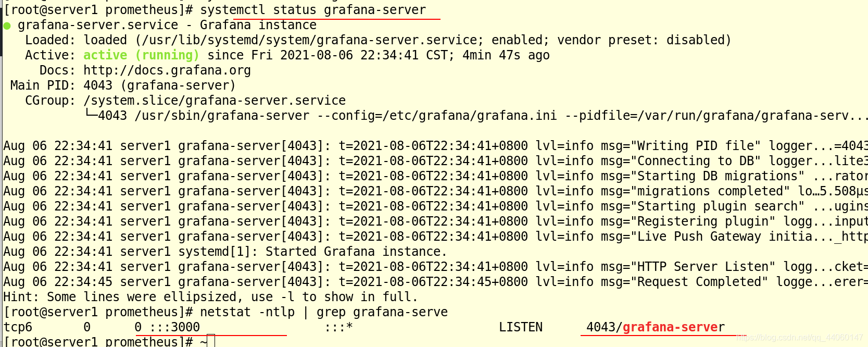This screenshot has width=868, height=347.
Task: Click the log line 'Starting plugin search'
Action: coord(435,206)
